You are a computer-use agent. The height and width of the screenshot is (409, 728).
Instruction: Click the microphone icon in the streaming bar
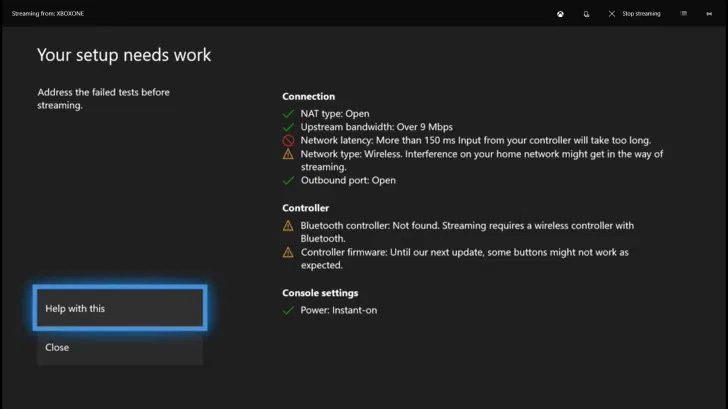[x=586, y=14]
